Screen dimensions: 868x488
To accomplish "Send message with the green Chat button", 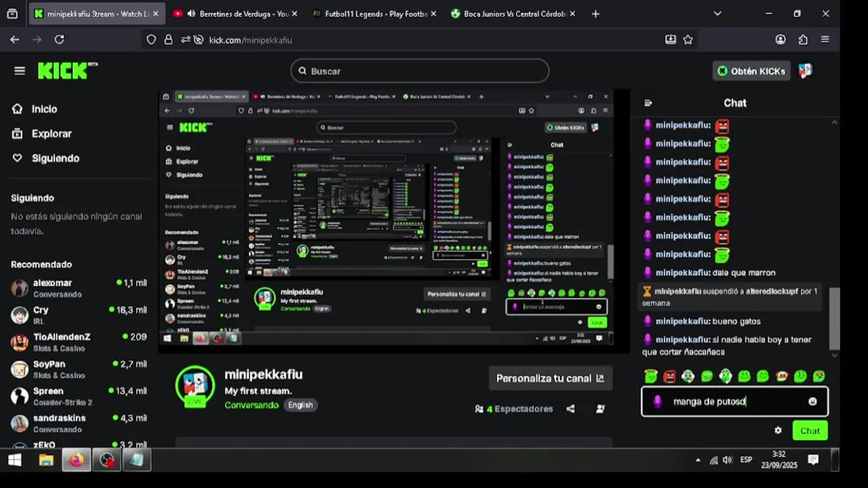I will click(x=810, y=430).
